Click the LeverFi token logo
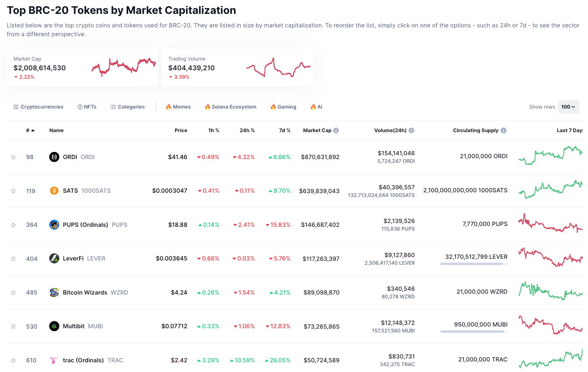This screenshot has width=588, height=372. coord(54,258)
